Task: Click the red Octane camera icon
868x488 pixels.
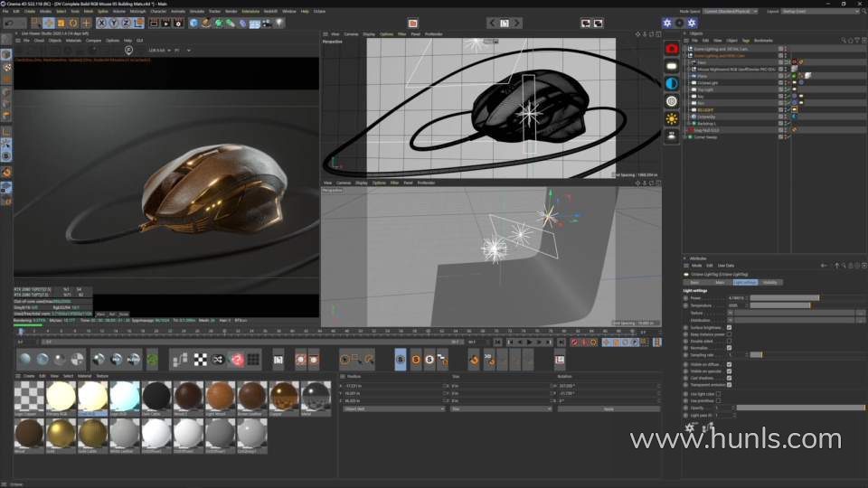Action: [672, 49]
